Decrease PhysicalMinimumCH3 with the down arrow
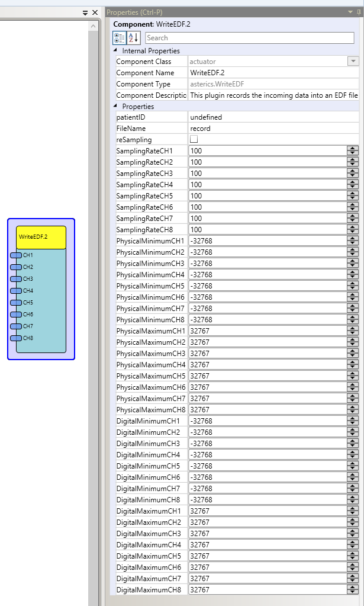The height and width of the screenshot is (606, 364). point(353,265)
